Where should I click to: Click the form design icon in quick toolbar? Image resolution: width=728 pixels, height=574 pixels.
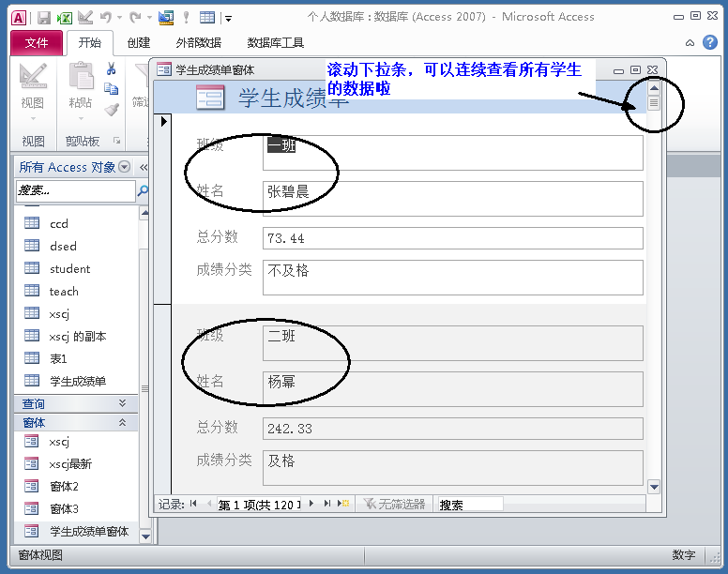point(166,18)
